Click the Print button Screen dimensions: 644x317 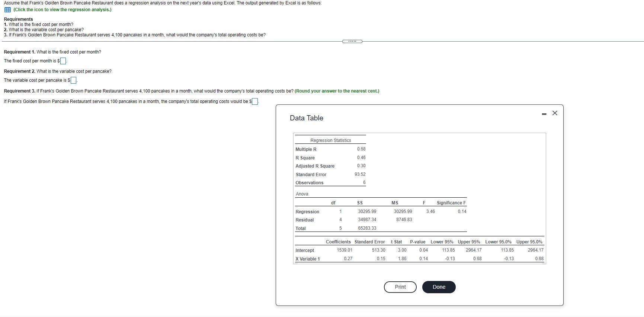point(400,287)
